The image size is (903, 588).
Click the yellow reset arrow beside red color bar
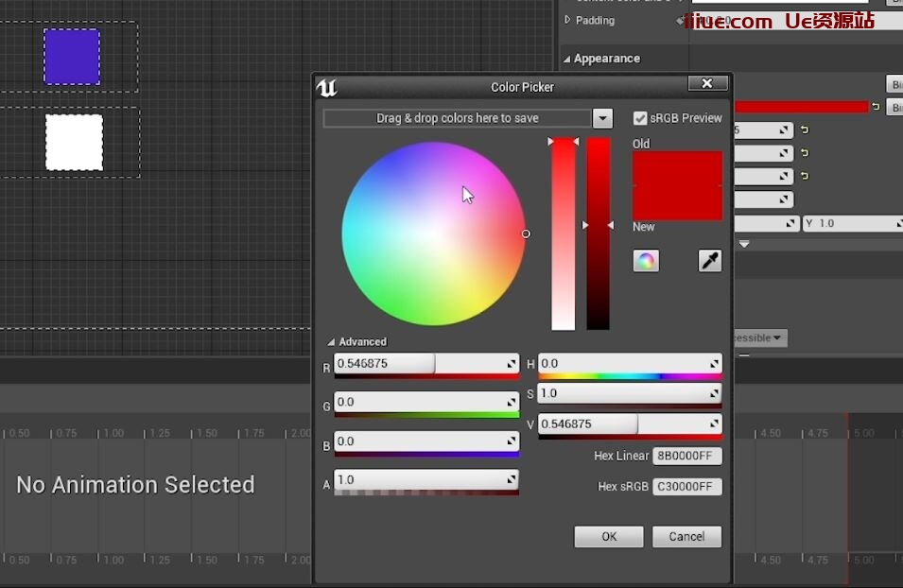(876, 107)
